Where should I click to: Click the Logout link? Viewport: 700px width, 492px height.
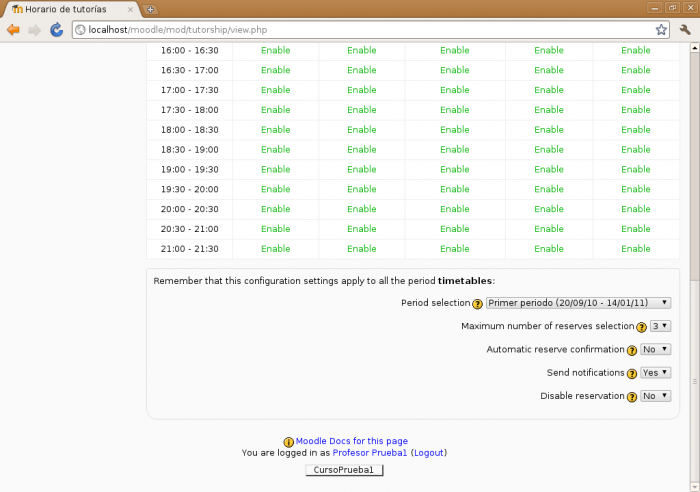pos(429,453)
